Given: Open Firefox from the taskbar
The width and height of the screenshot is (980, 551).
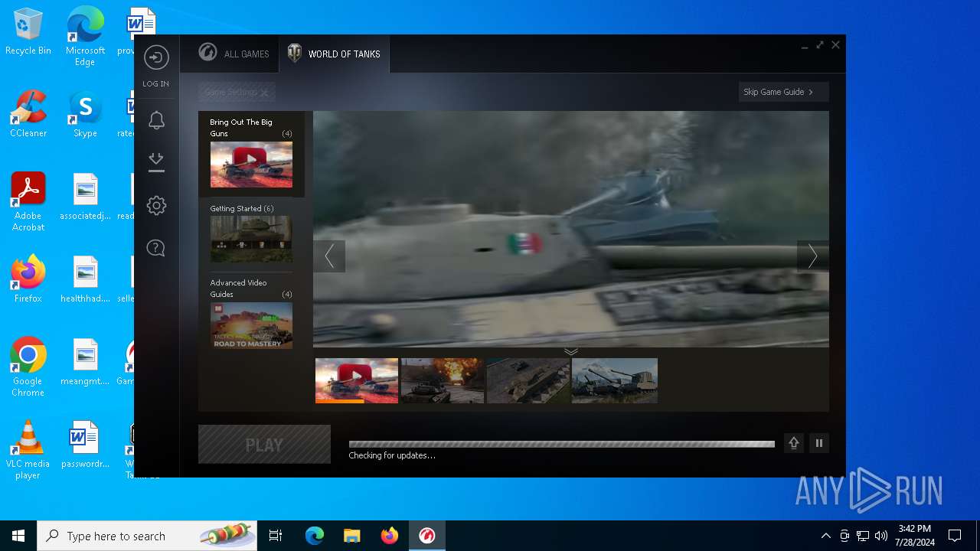Looking at the screenshot, I should (x=390, y=536).
